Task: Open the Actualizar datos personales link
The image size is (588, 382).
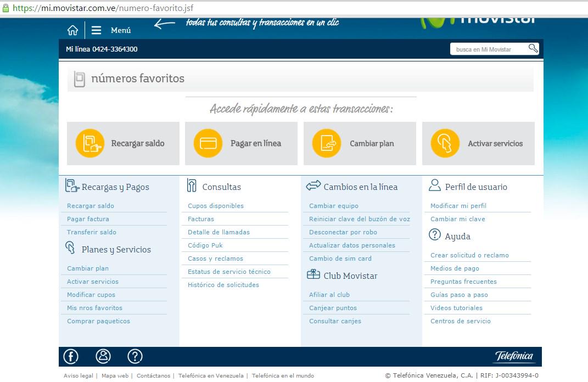Action: point(352,245)
